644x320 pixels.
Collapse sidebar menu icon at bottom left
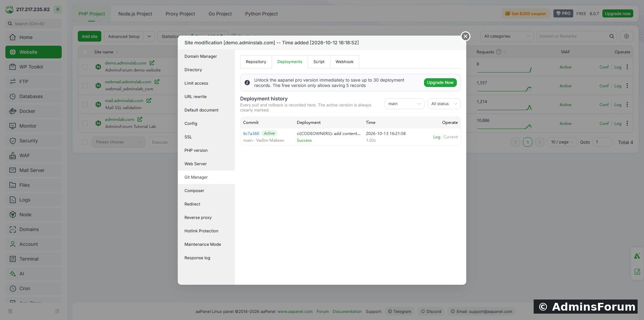10,311
